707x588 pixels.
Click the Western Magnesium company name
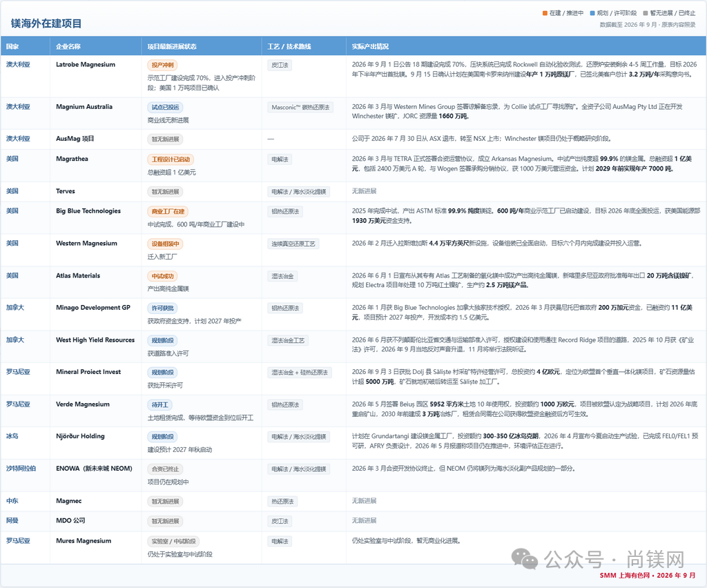click(86, 244)
